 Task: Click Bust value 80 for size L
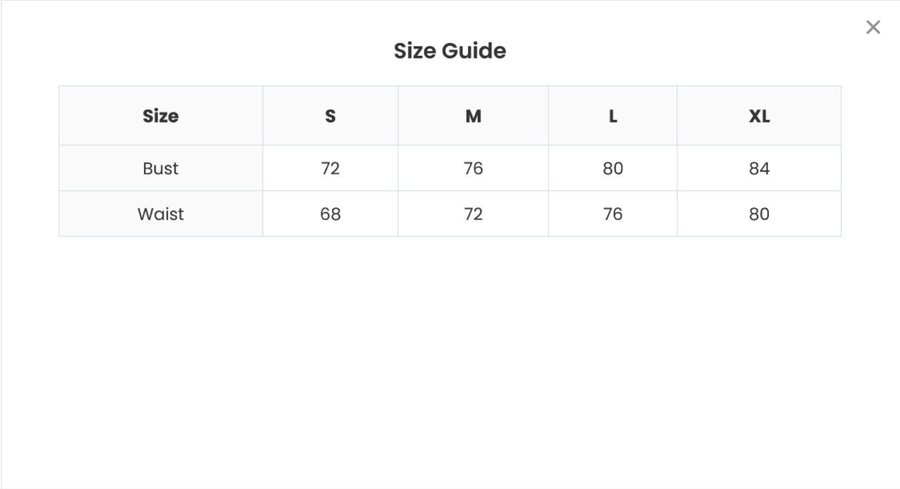click(613, 168)
